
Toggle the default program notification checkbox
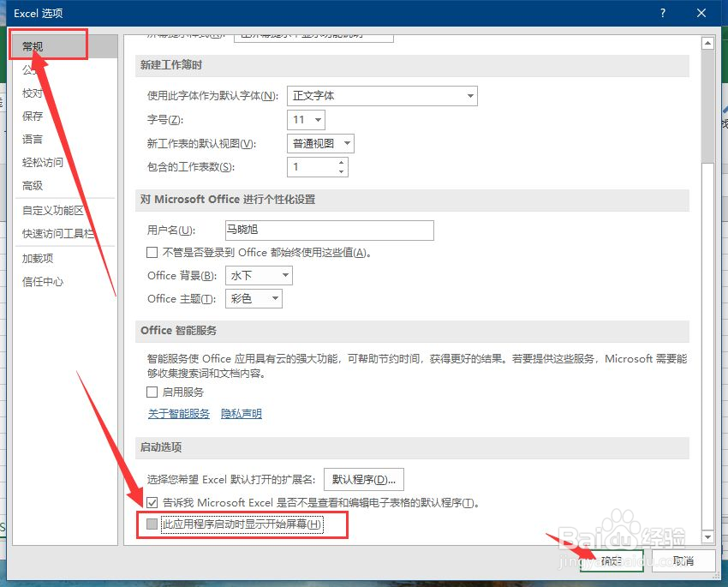click(152, 502)
